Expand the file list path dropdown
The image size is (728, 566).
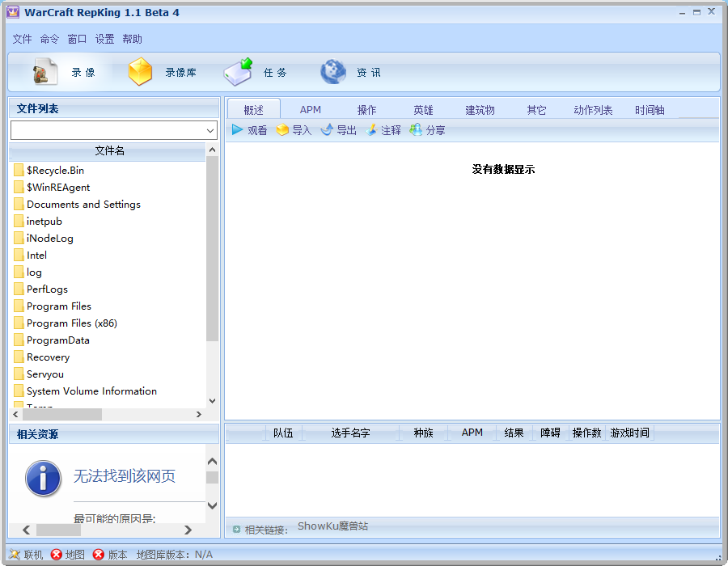pos(210,130)
